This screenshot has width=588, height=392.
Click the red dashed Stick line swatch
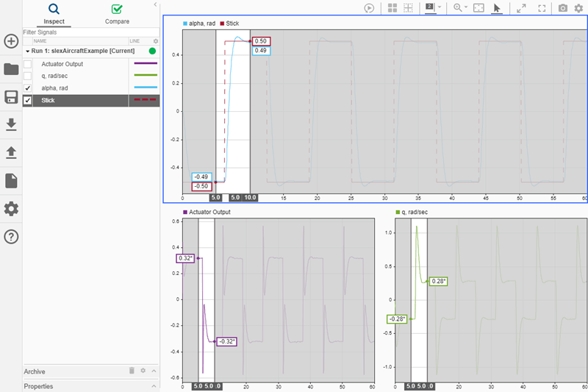146,100
